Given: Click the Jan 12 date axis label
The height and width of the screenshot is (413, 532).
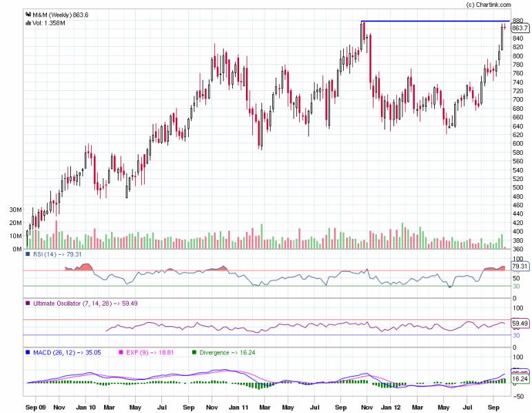Looking at the screenshot, I should [391, 407].
